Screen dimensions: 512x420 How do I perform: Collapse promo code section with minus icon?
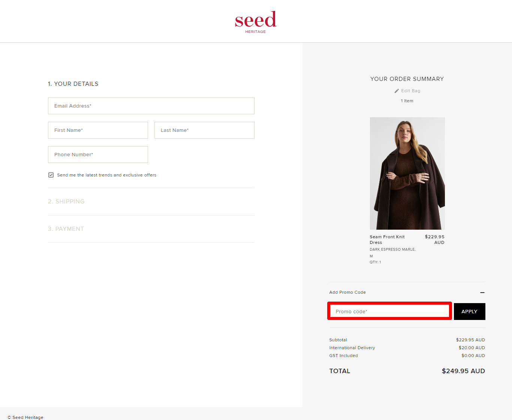point(482,292)
